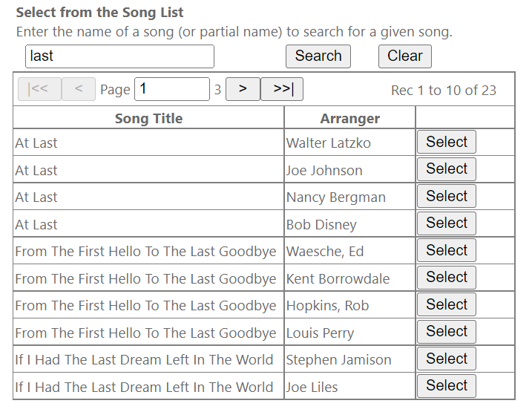Click the first page arrow button
The height and width of the screenshot is (412, 532).
pos(39,89)
